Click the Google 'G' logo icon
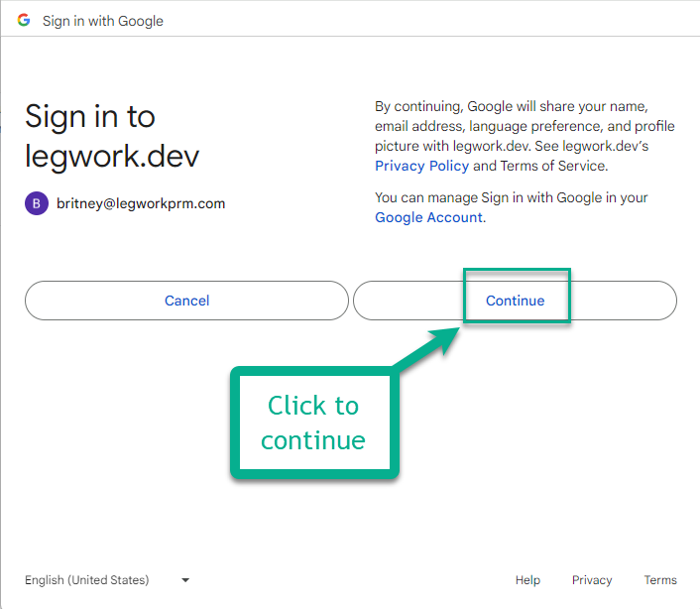The image size is (700, 609). [x=24, y=20]
